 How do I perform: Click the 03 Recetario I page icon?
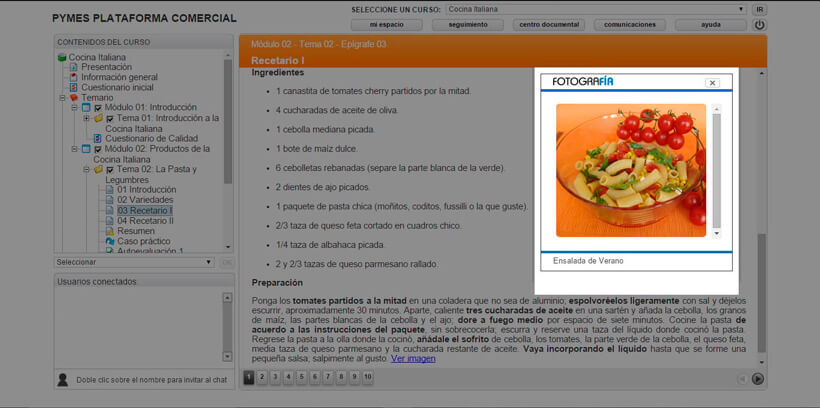click(110, 210)
